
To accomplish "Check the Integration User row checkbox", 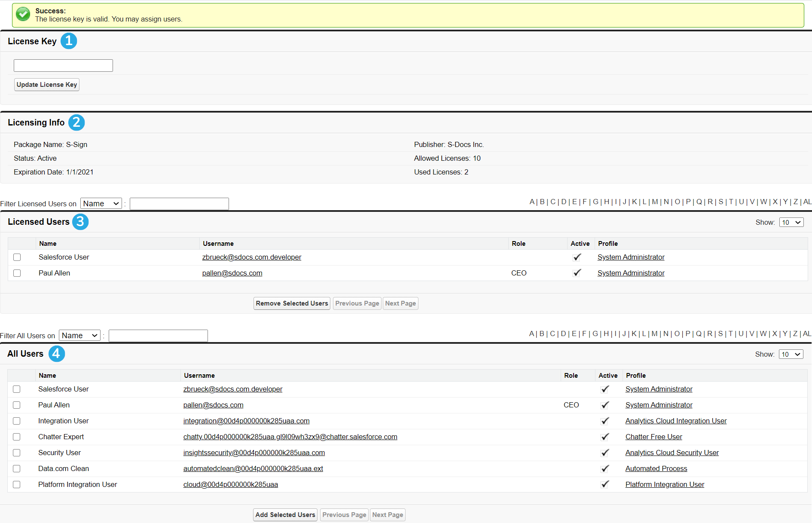I will point(17,421).
